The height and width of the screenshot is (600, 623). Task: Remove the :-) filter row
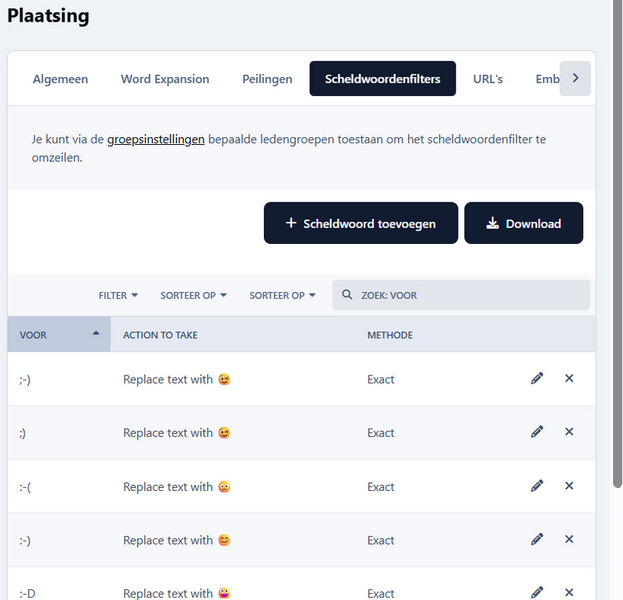pyautogui.click(x=569, y=540)
